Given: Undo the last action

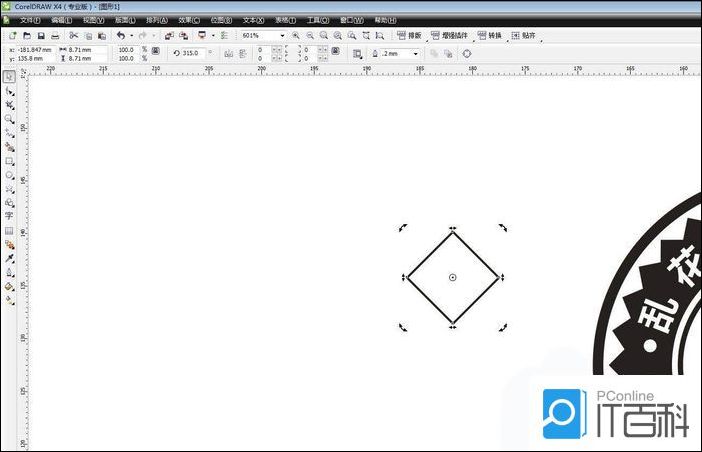Looking at the screenshot, I should tap(121, 35).
